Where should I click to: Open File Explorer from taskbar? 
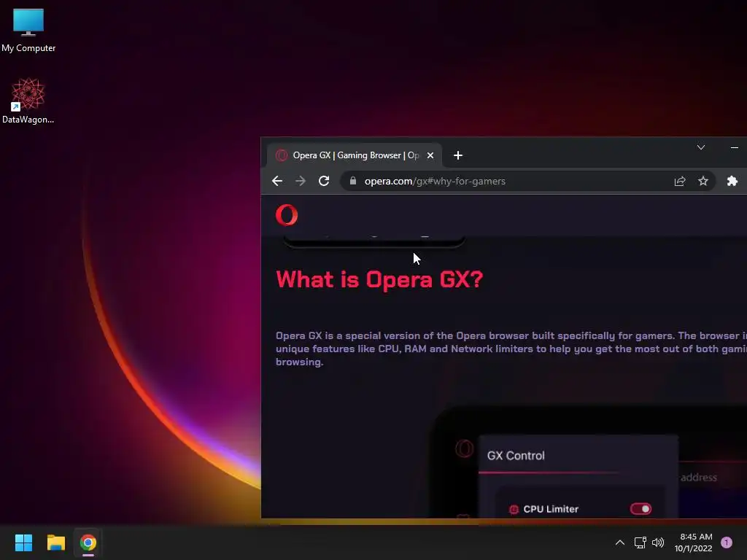[55, 542]
